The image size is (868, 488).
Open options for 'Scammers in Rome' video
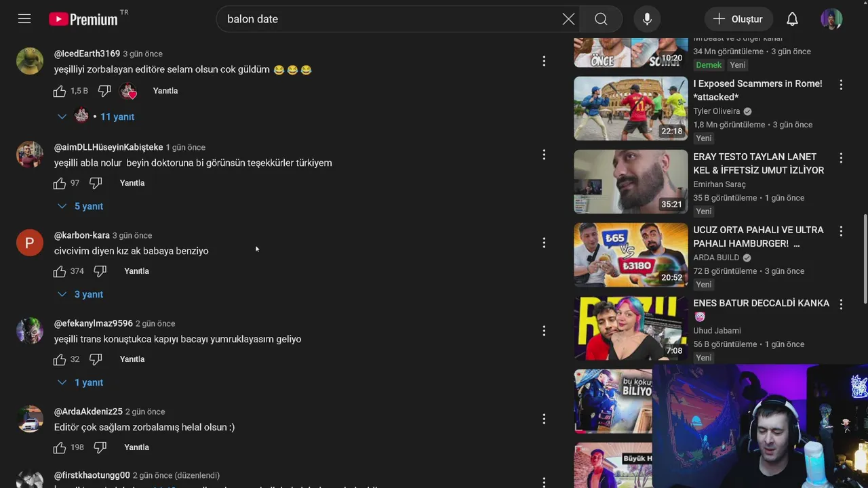(x=841, y=85)
